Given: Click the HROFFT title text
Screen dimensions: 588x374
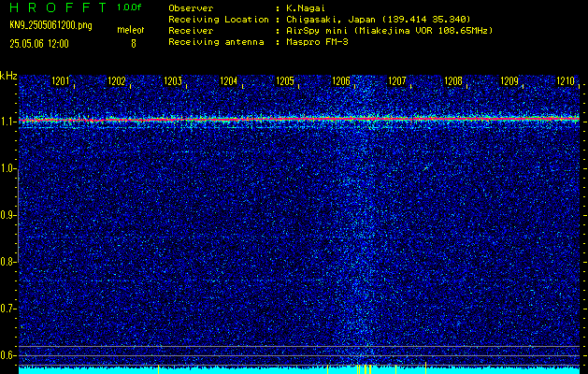Looking at the screenshot, I should 58,7.
